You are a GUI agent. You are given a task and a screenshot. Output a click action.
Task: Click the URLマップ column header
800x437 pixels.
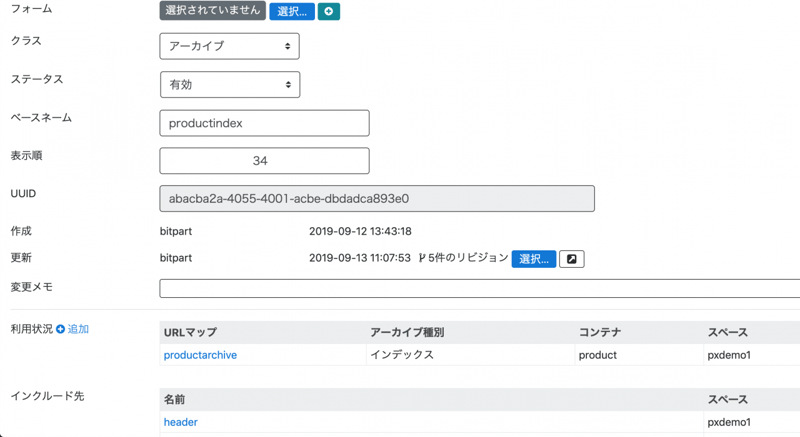[190, 332]
